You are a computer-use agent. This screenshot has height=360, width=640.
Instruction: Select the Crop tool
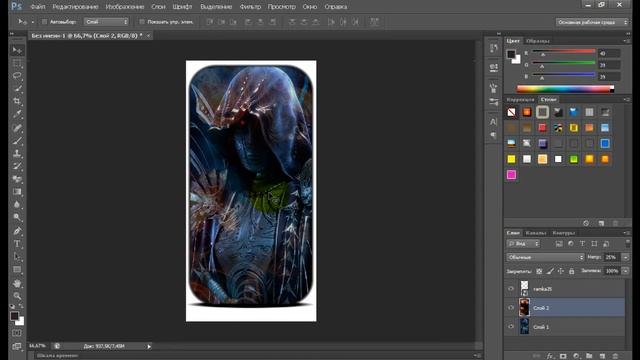[x=17, y=101]
